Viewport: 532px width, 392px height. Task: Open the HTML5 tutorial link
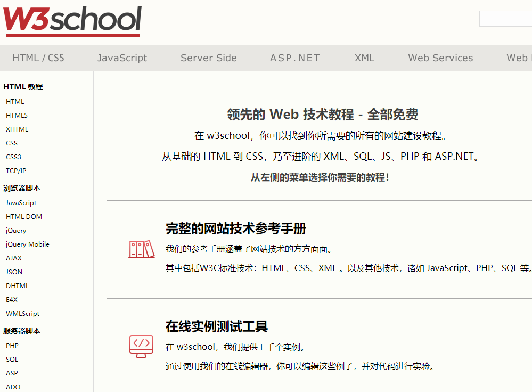(17, 115)
